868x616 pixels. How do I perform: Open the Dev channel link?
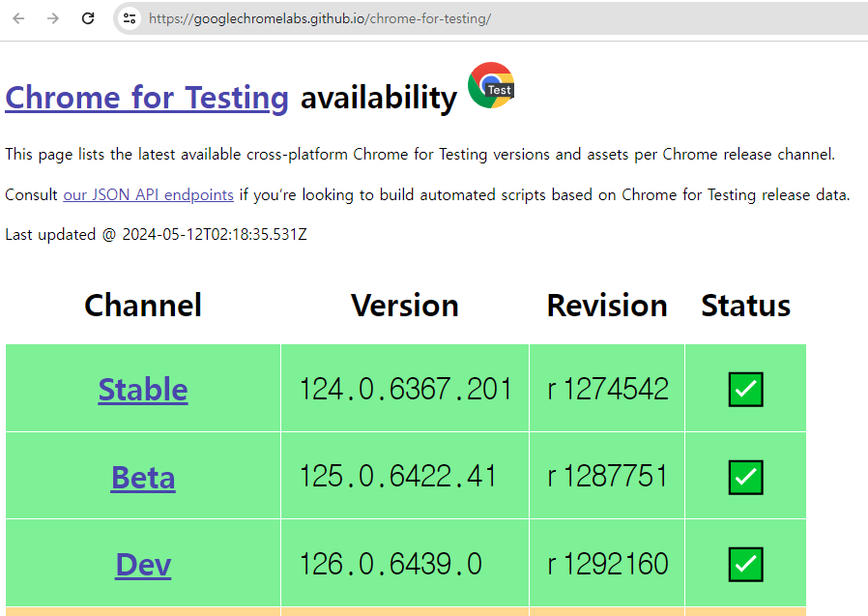coord(143,565)
